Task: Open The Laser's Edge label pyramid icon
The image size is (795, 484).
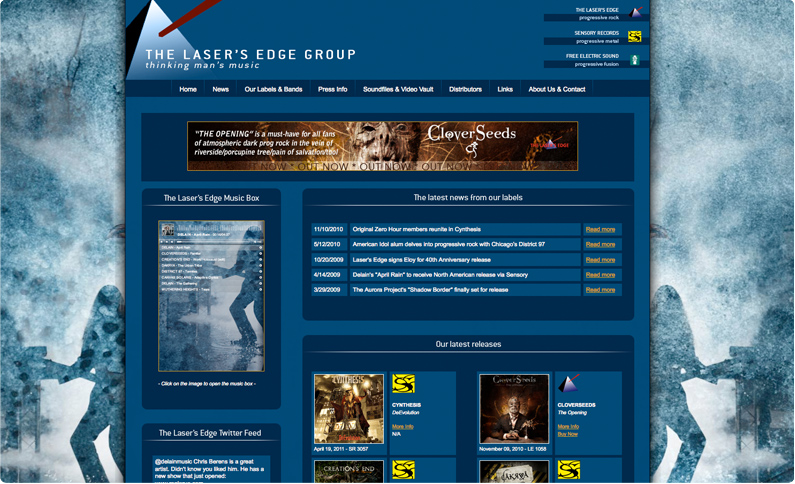Action: [635, 12]
